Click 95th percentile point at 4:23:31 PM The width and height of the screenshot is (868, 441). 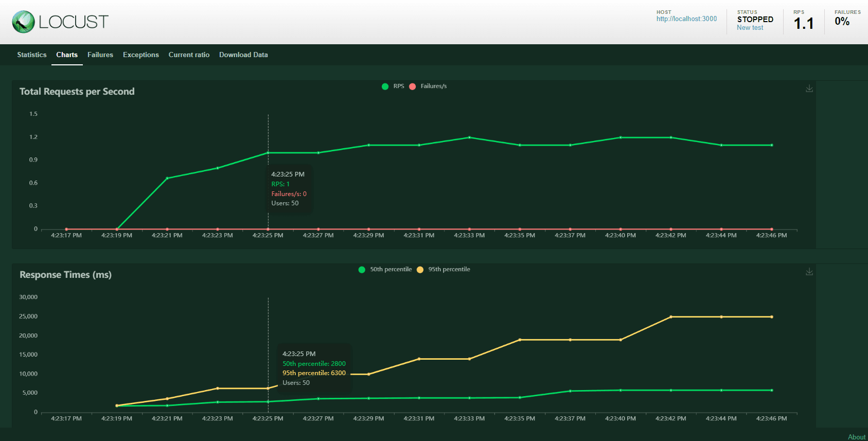[x=419, y=359]
